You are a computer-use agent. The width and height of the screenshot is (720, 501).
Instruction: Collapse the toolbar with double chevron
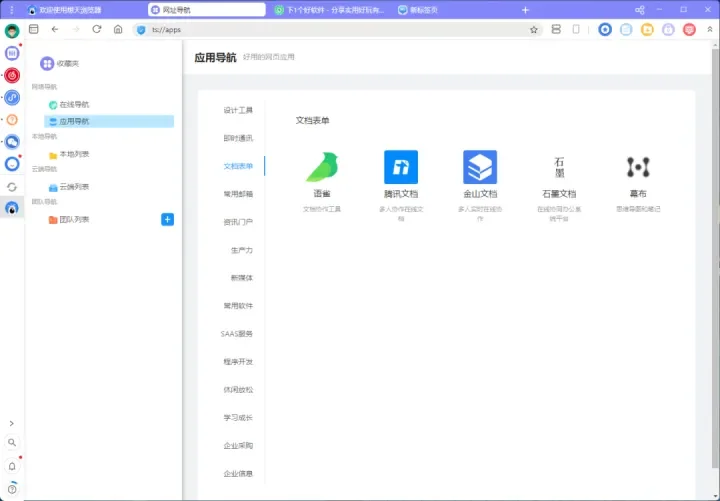pyautogui.click(x=709, y=29)
